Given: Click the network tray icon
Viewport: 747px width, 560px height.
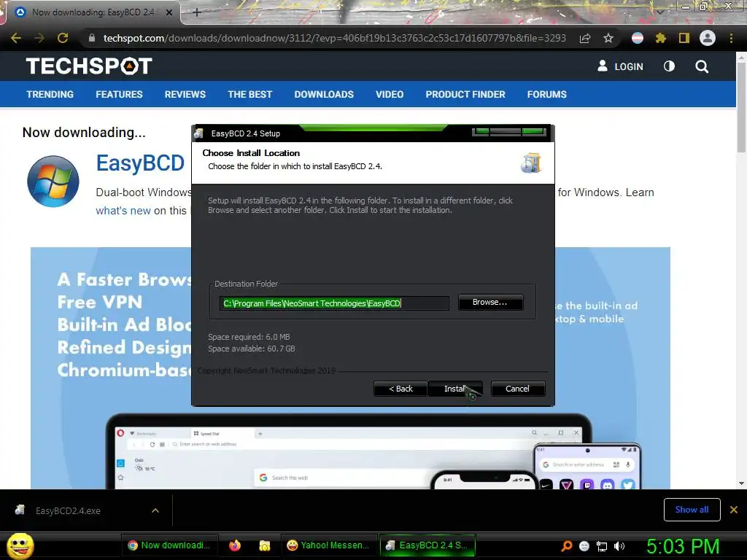Looking at the screenshot, I should (602, 546).
